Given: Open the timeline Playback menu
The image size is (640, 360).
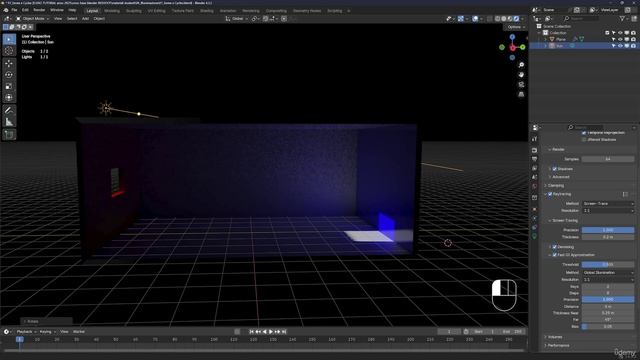Looking at the screenshot, I should click(26, 332).
